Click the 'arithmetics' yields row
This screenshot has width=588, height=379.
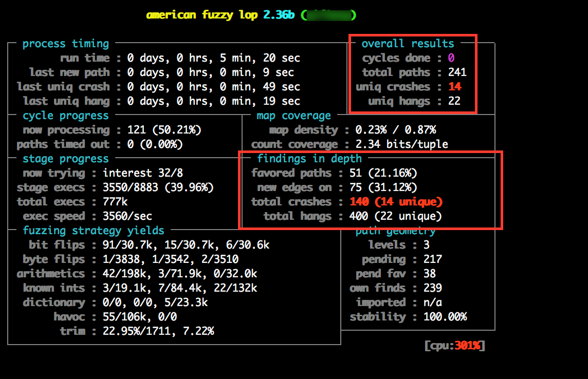tap(137, 274)
